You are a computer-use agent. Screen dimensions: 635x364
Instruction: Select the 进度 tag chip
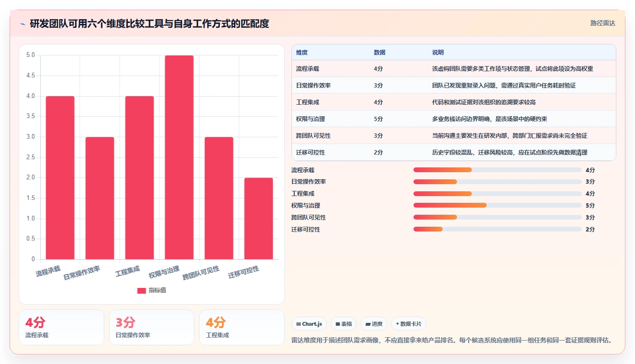(x=374, y=324)
